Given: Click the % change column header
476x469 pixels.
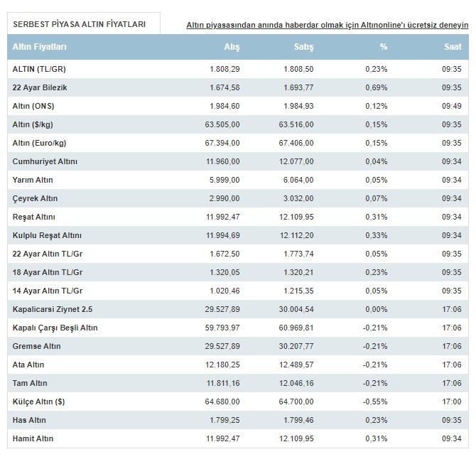Looking at the screenshot, I should 384,47.
